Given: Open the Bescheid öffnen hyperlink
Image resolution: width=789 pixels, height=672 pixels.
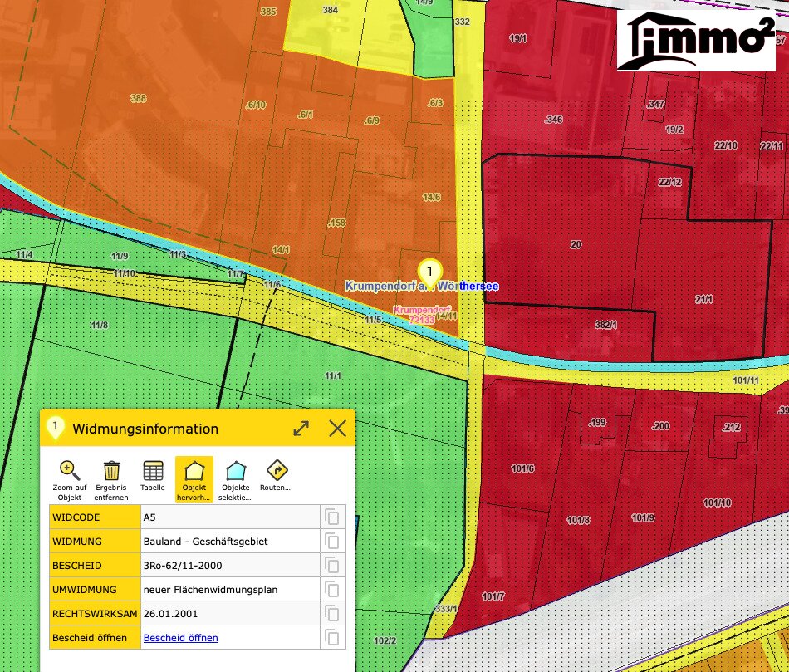Looking at the screenshot, I should [181, 638].
